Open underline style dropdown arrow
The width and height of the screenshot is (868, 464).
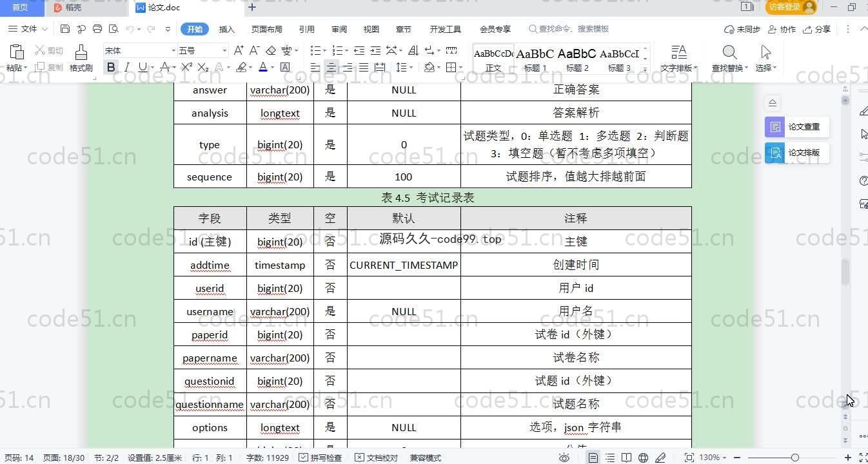(x=151, y=67)
